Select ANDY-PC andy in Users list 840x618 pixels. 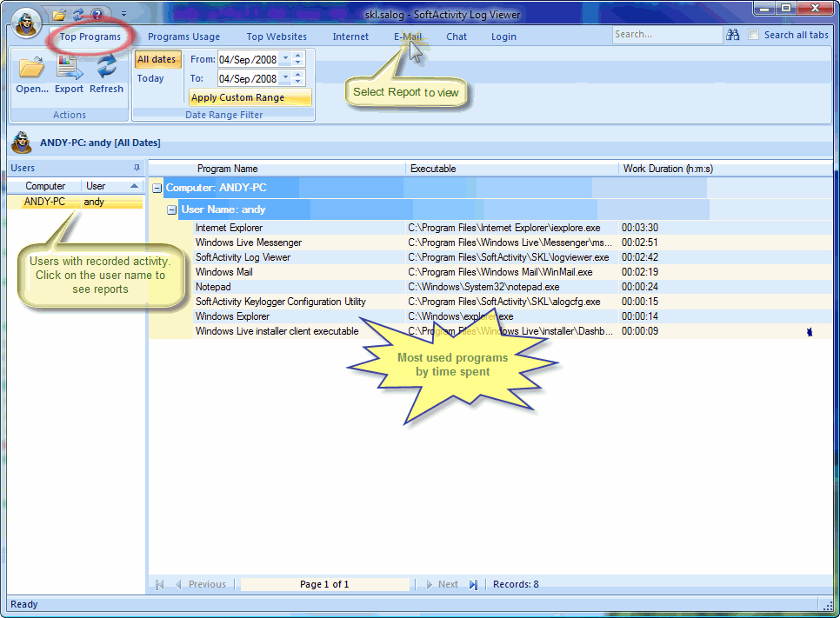point(75,202)
